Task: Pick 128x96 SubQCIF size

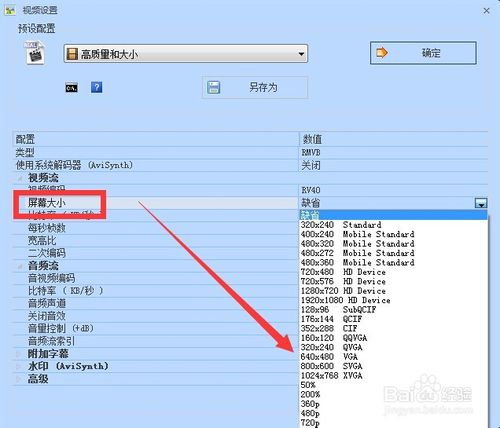Action: click(393, 310)
